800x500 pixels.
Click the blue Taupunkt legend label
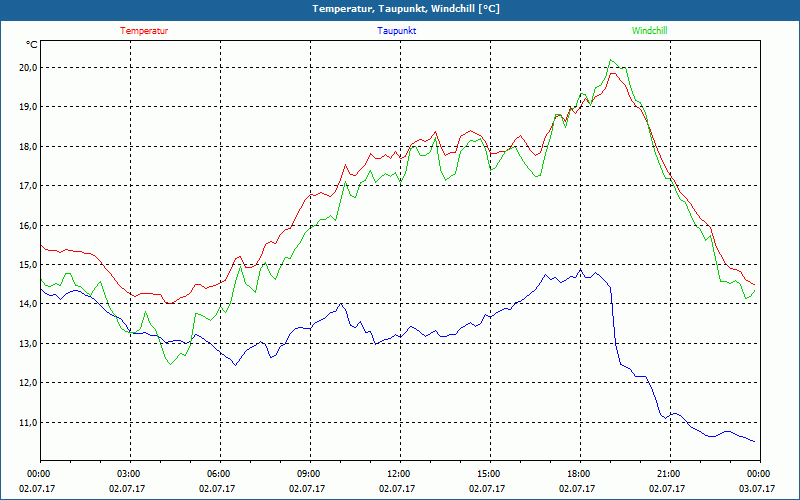[x=396, y=31]
